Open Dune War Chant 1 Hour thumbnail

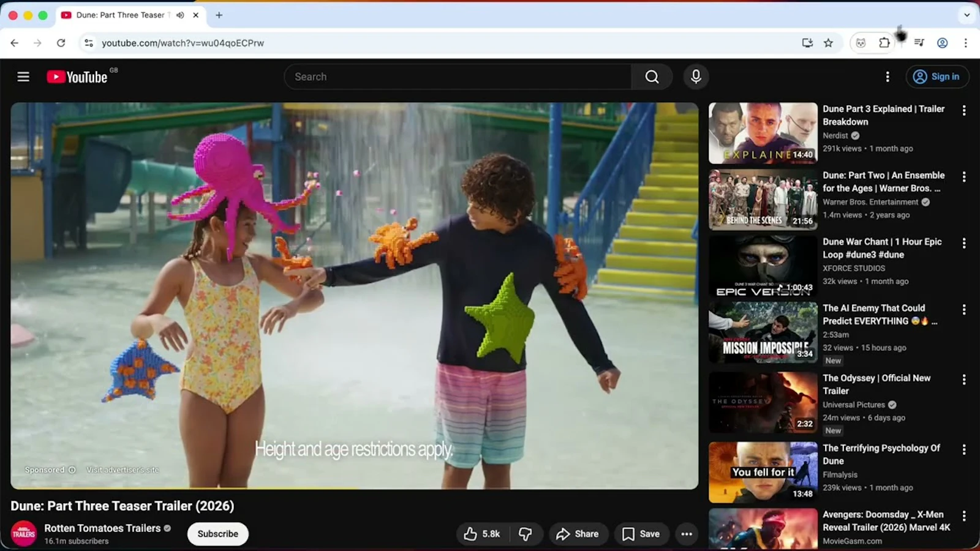[x=763, y=266]
